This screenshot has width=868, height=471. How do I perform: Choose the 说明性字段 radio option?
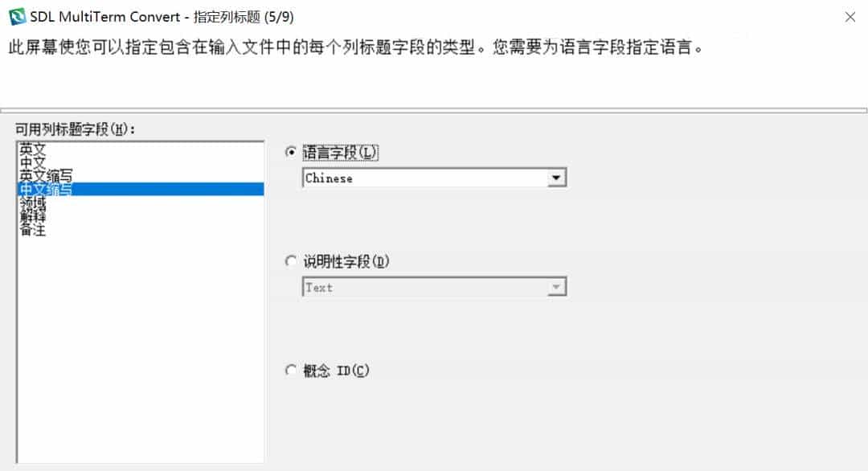(290, 261)
